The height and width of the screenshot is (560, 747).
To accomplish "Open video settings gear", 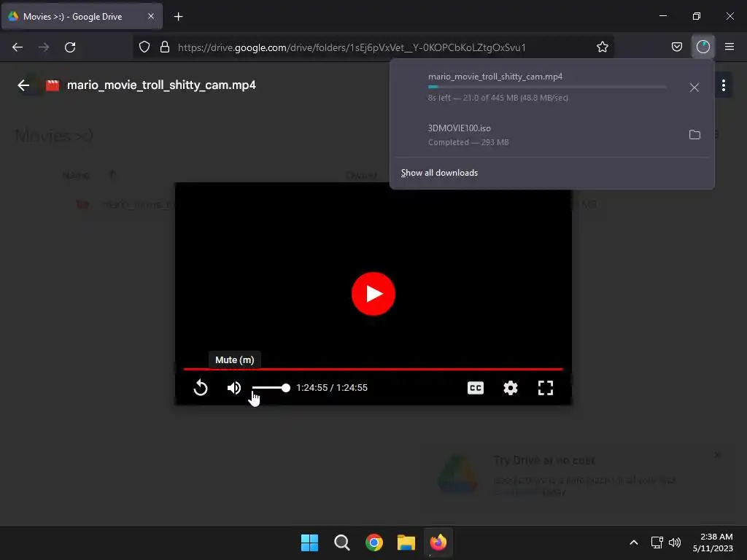I will [510, 388].
